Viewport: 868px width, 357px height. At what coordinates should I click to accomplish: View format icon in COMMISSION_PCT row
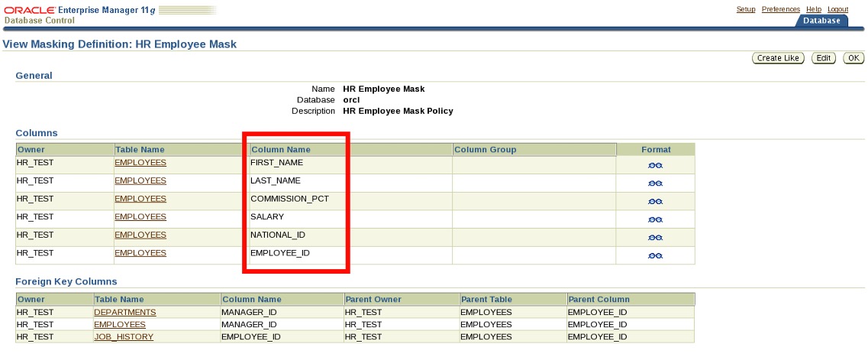tap(656, 201)
